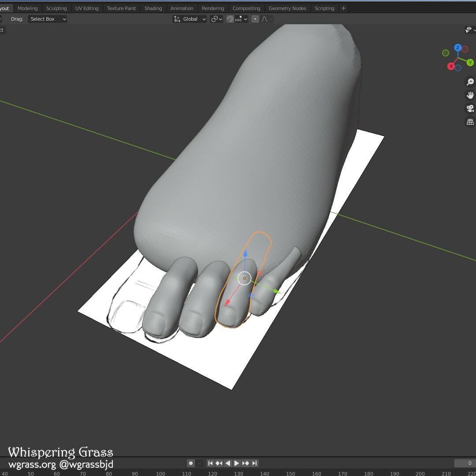
Task: Click frame 200 on the timeline ruler
Action: point(420,473)
